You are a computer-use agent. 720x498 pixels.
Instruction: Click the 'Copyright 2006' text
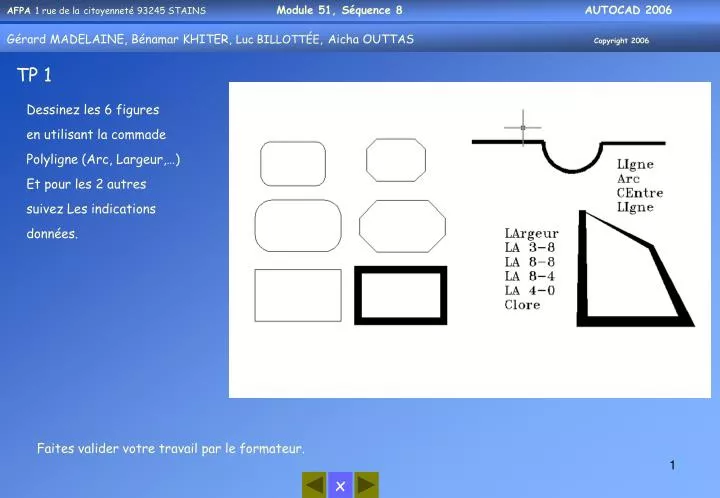point(621,40)
